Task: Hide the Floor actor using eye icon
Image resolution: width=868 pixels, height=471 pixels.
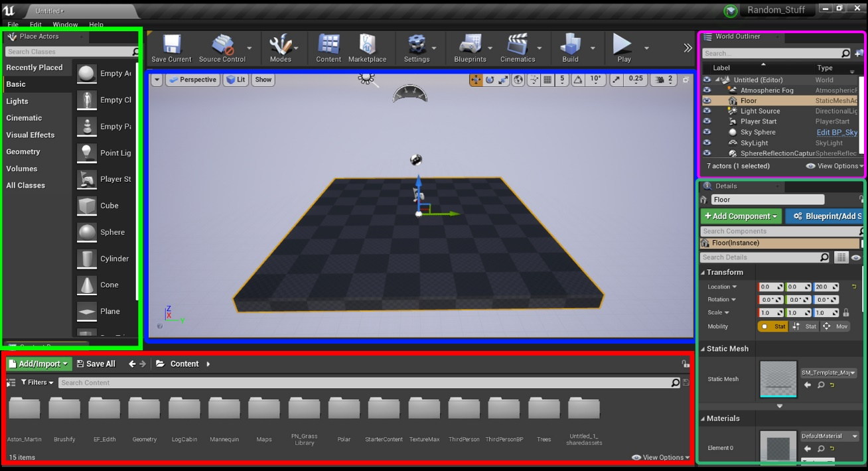Action: point(707,101)
